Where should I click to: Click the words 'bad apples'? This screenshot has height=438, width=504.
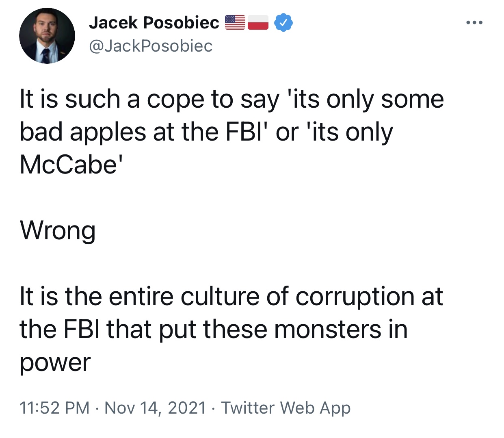(83, 132)
